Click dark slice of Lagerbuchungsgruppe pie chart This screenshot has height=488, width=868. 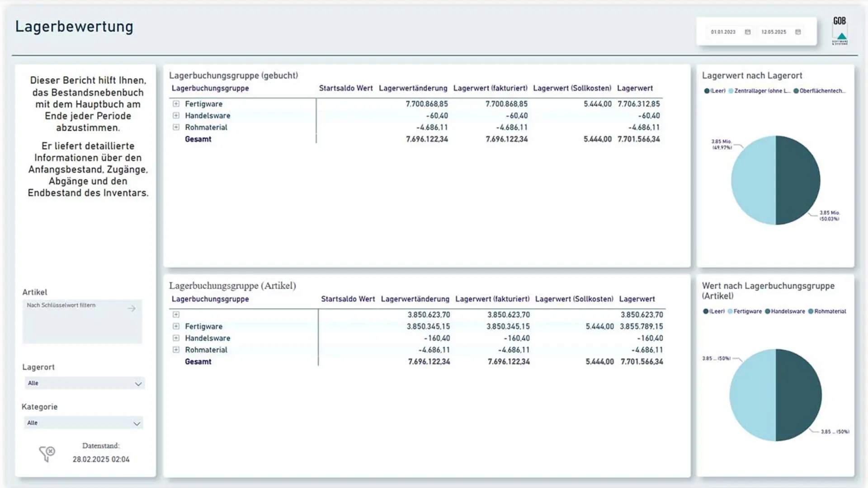(799, 395)
